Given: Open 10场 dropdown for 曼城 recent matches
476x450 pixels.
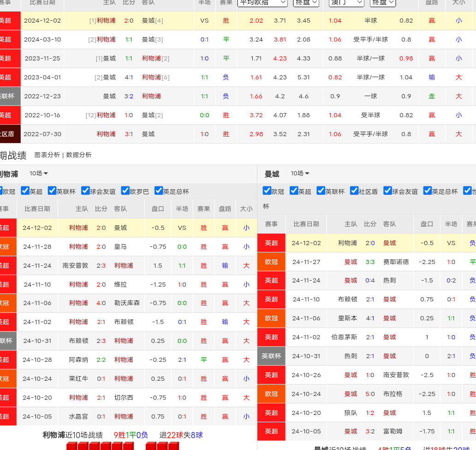Looking at the screenshot, I should 300,174.
